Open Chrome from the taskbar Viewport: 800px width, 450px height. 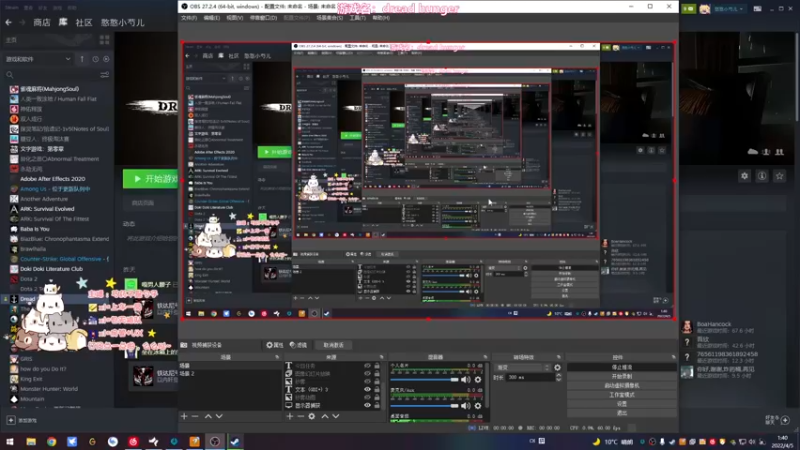click(52, 442)
